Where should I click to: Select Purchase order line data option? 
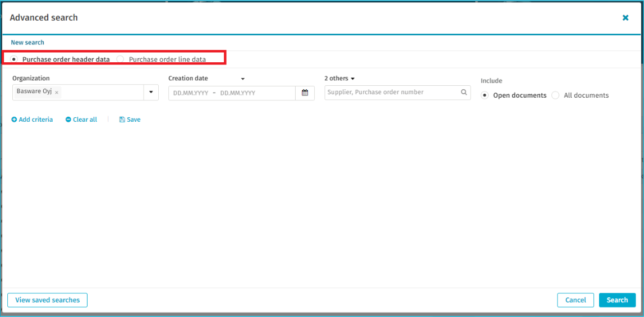tap(121, 59)
